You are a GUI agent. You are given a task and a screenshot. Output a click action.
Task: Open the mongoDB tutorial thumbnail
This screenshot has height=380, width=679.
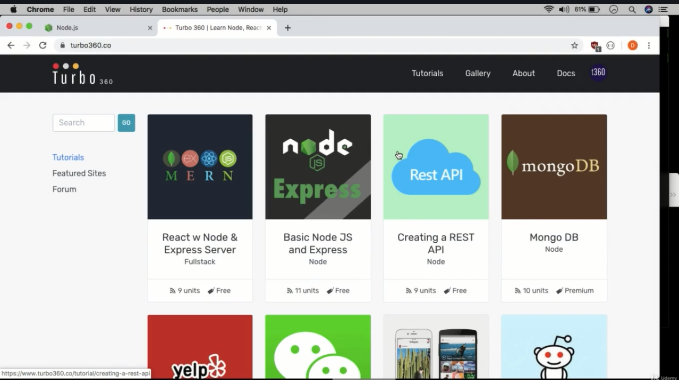tap(554, 167)
